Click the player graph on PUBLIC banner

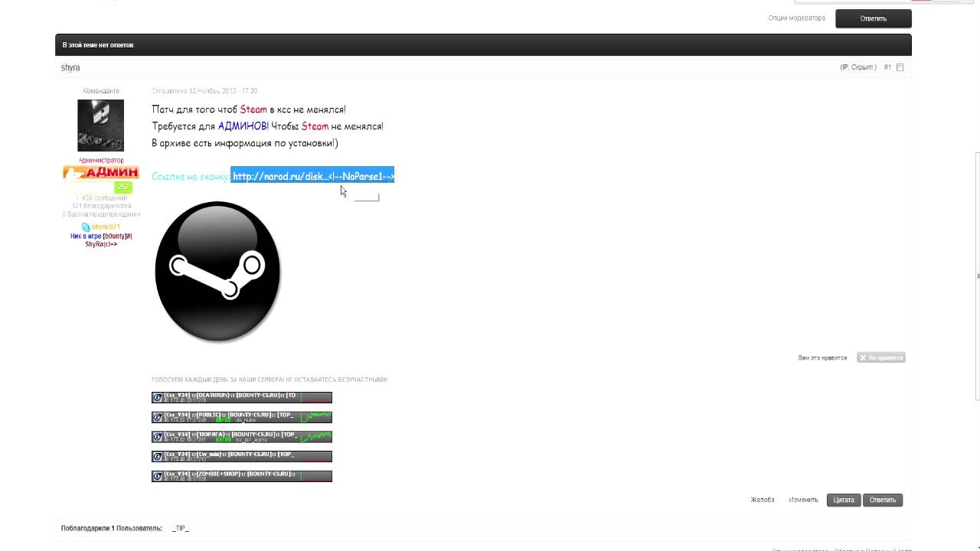(315, 417)
